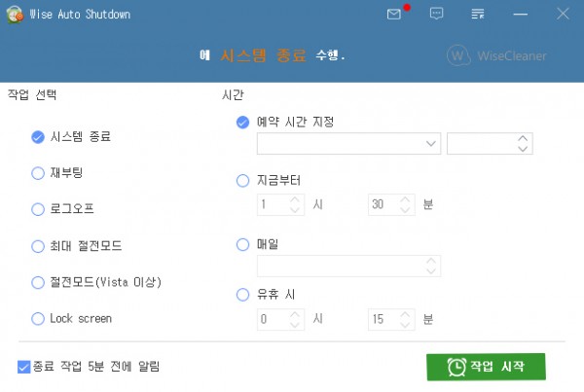Image resolution: width=584 pixels, height=392 pixels.
Task: Open the feedback chat bubble icon
Action: [x=436, y=14]
